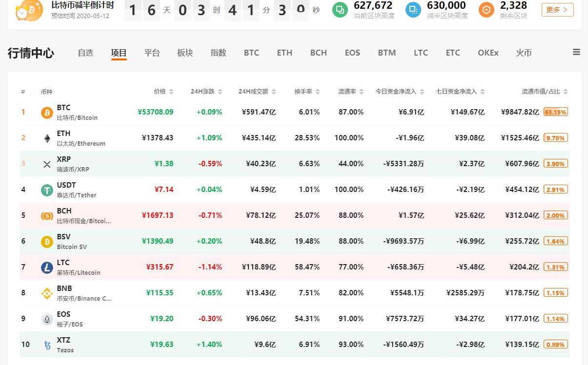Open the 瑞波币/XRP project link
588x365 pixels.
[73, 170]
